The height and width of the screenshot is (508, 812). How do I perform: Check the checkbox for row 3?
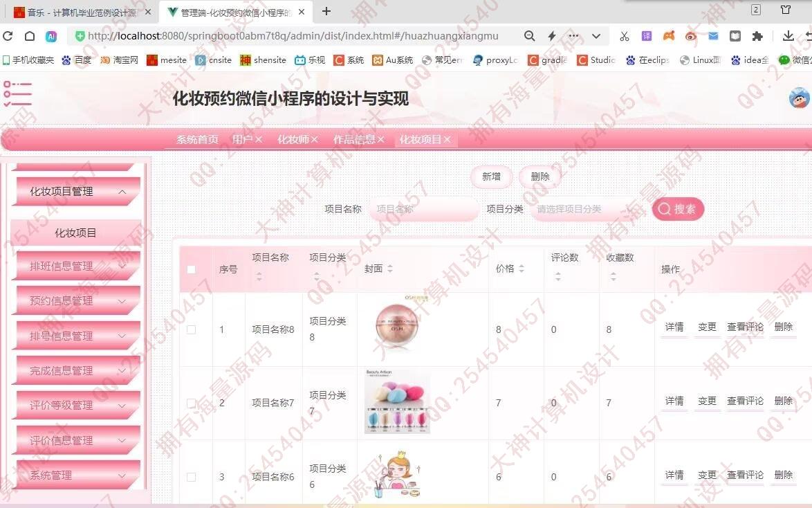point(192,477)
